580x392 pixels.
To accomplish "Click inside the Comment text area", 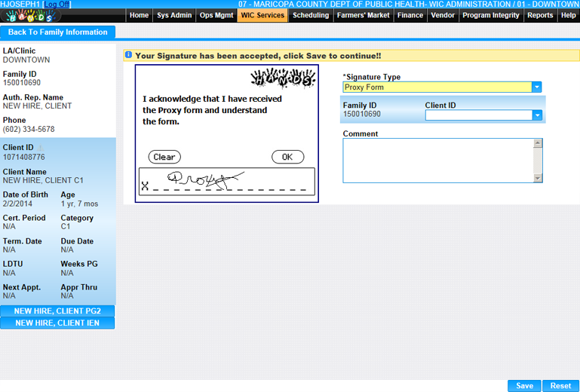I will [437, 160].
